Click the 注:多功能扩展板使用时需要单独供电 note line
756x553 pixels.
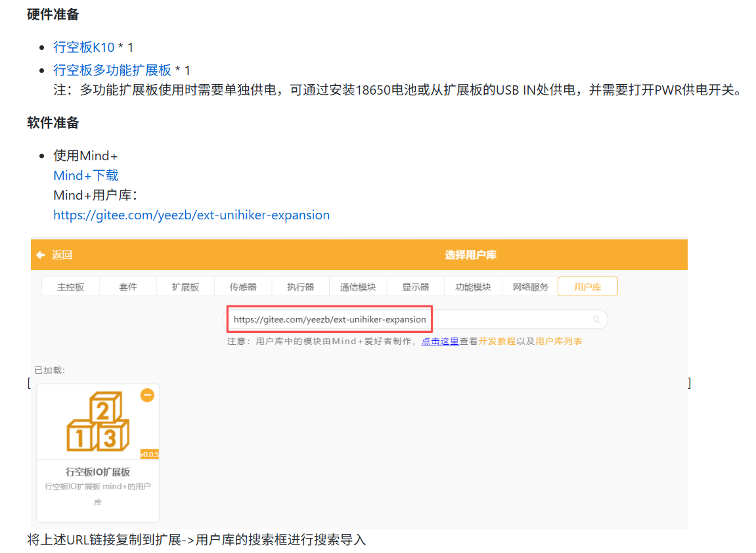[397, 90]
